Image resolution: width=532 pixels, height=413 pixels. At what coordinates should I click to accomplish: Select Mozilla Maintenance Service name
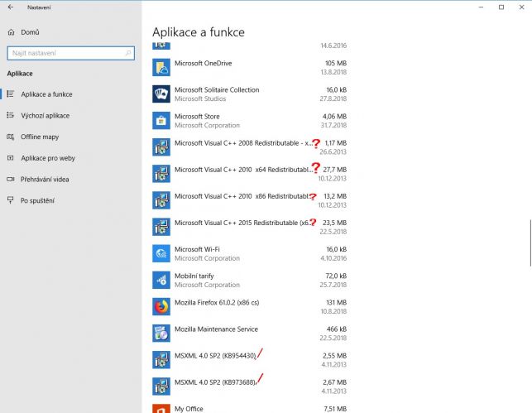[x=216, y=329]
